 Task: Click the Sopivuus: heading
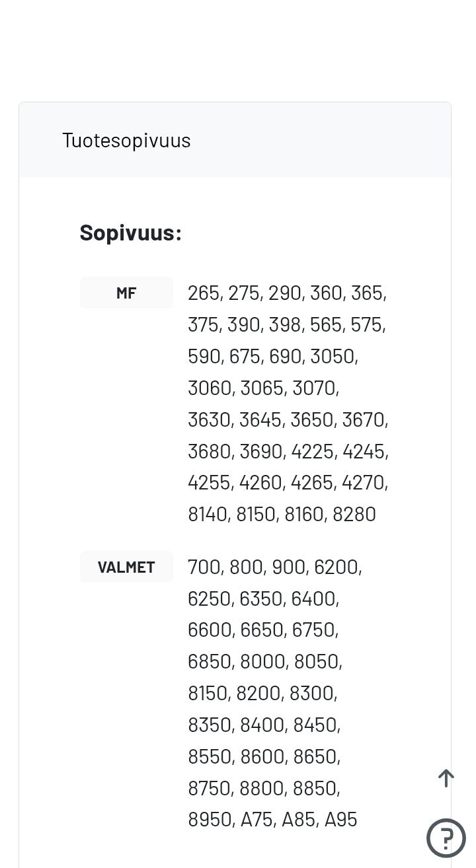130,233
